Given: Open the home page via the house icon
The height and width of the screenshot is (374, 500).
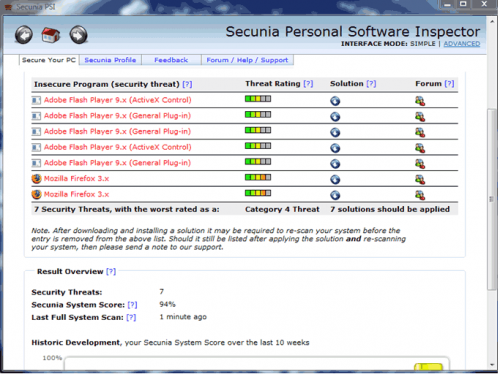Looking at the screenshot, I should (51, 35).
